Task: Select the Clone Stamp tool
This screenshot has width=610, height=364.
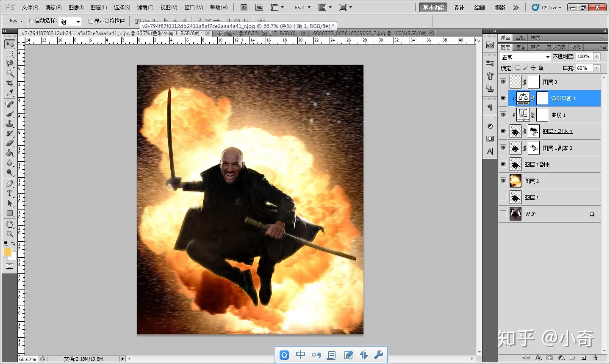Action: tap(10, 124)
